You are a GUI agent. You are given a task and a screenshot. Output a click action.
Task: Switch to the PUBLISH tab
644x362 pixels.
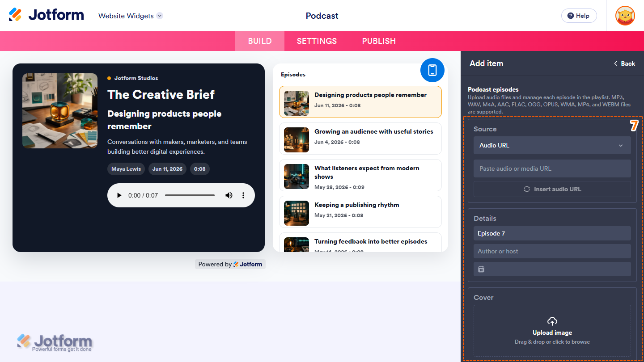379,41
